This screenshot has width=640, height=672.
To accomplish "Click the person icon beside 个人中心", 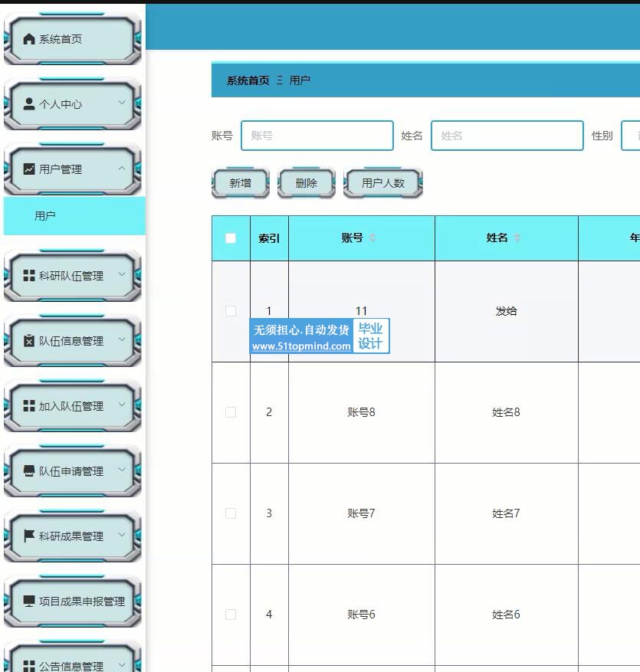I will coord(29,104).
